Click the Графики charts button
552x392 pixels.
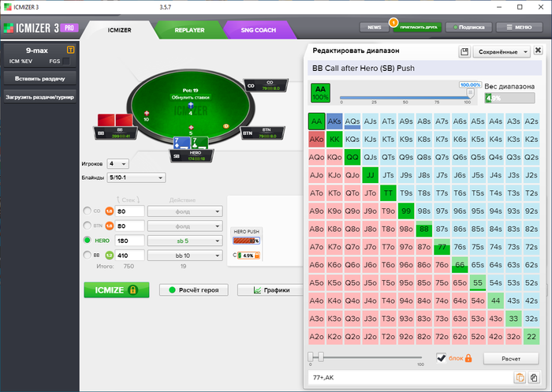coord(270,290)
